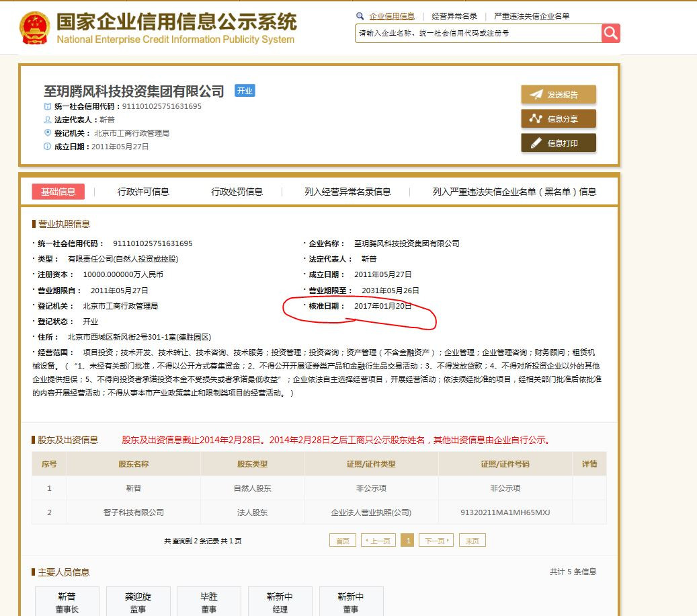The image size is (697, 616).
Task: Click license number 91320211MA1MH65MXJ
Action: (x=505, y=512)
